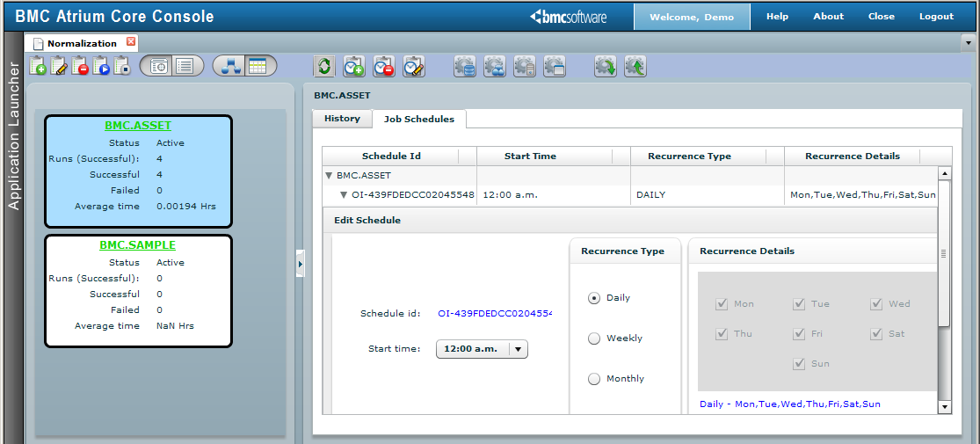Click the Welcome, Demo button
Image resolution: width=980 pixels, height=444 pixels.
pos(692,17)
